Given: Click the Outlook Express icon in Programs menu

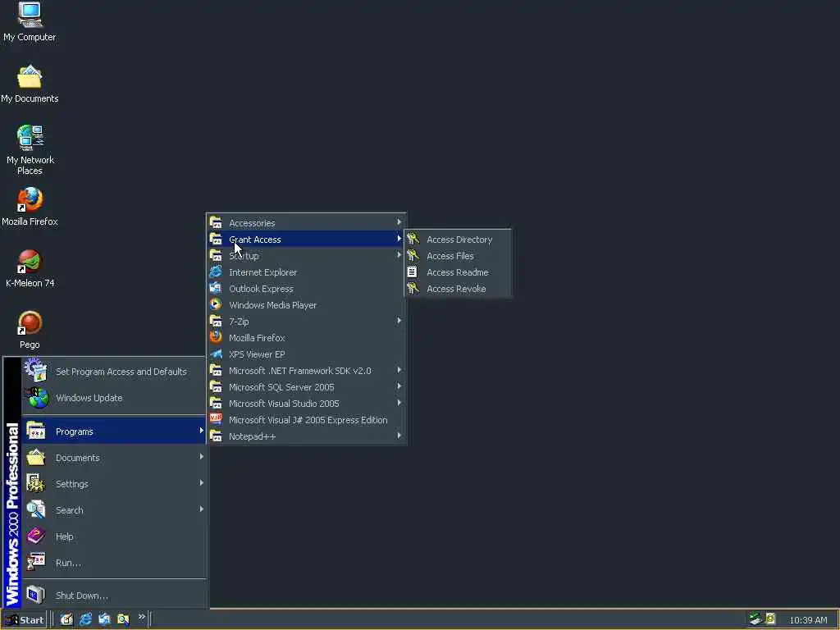Looking at the screenshot, I should click(216, 288).
